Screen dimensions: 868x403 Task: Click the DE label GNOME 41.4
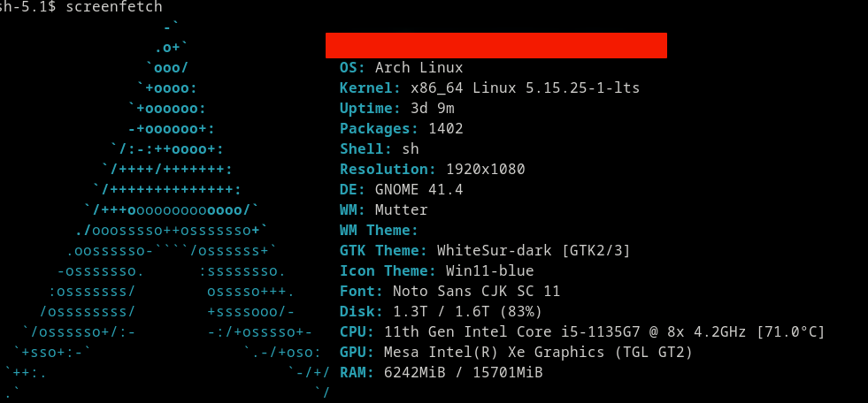point(419,190)
